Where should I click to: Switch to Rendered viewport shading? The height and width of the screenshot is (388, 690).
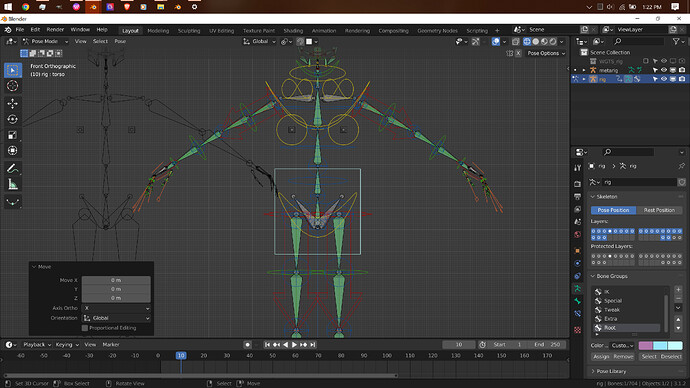553,41
